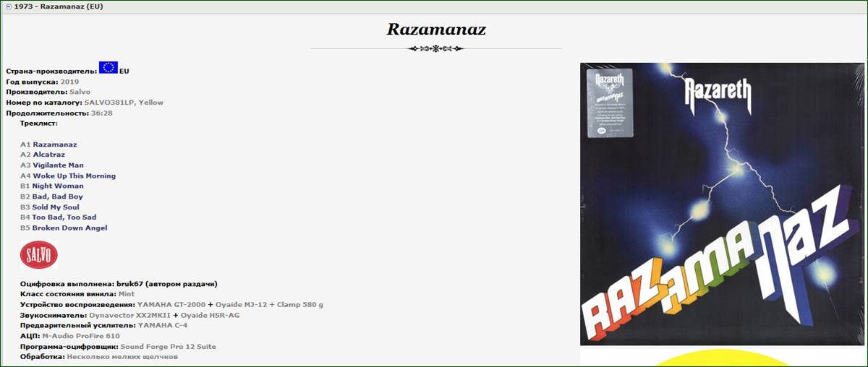Select track B2 Bad, Bad Boy

(x=51, y=197)
